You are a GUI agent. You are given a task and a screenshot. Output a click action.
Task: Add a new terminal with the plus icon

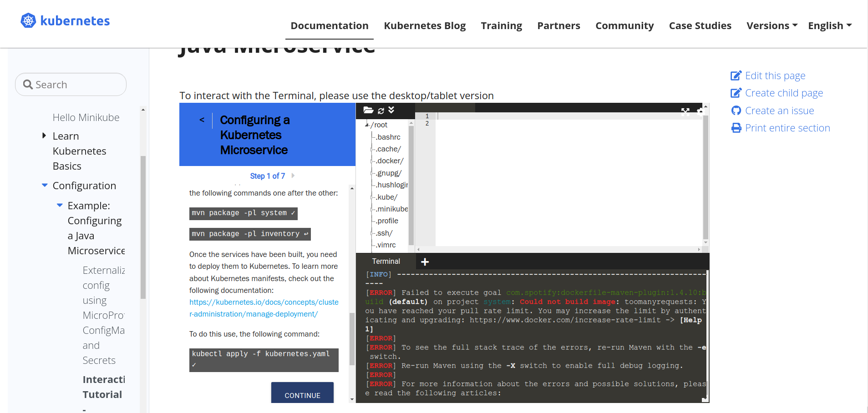click(425, 262)
